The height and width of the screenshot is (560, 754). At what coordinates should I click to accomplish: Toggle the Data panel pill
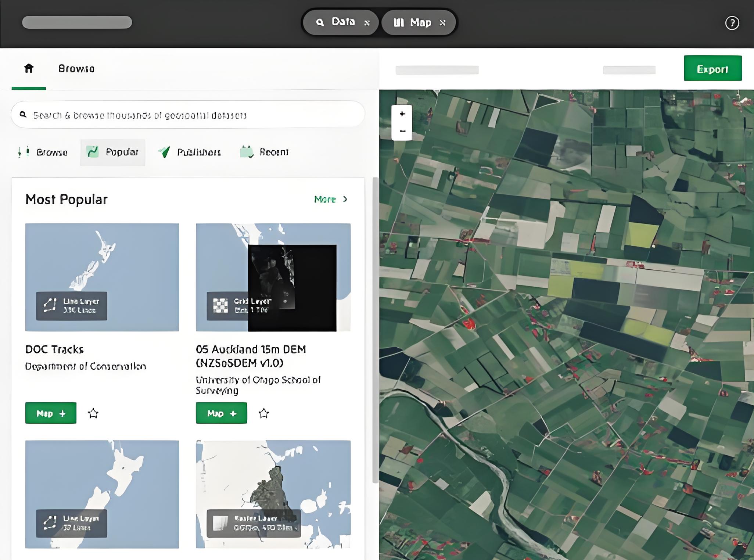[x=340, y=22]
